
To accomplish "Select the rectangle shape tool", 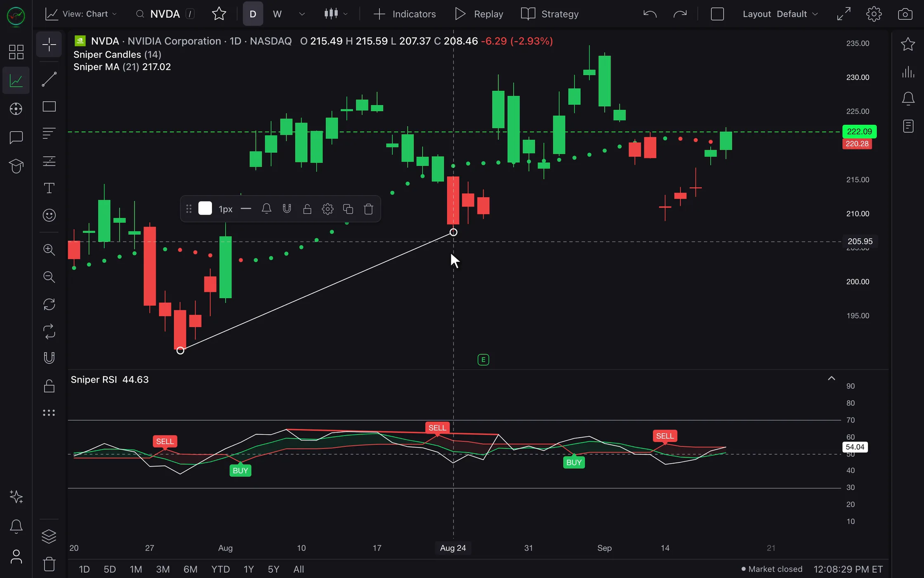I will click(x=49, y=107).
